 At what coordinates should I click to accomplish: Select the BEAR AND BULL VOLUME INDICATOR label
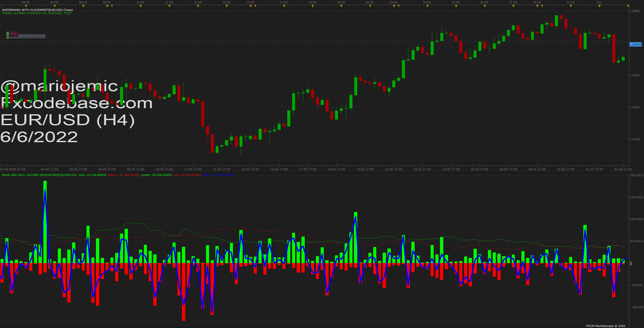pos(39,175)
